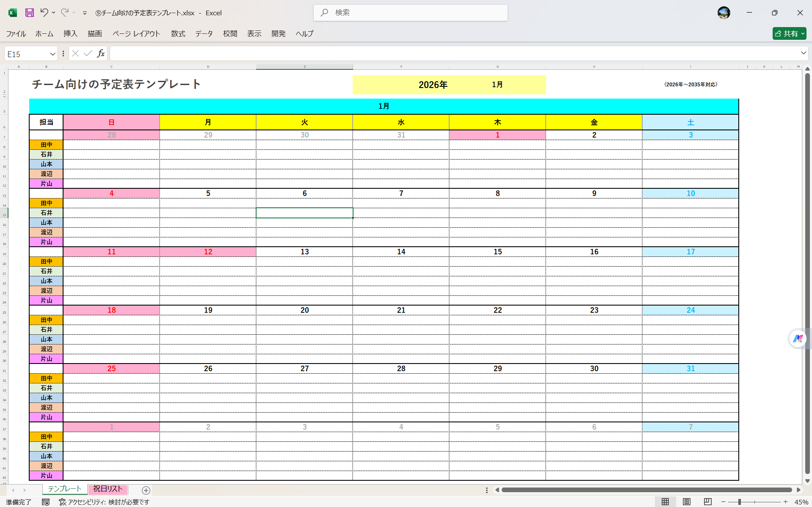Image resolution: width=812 pixels, height=507 pixels.
Task: Open Insert Function with the fx icon
Action: point(101,53)
